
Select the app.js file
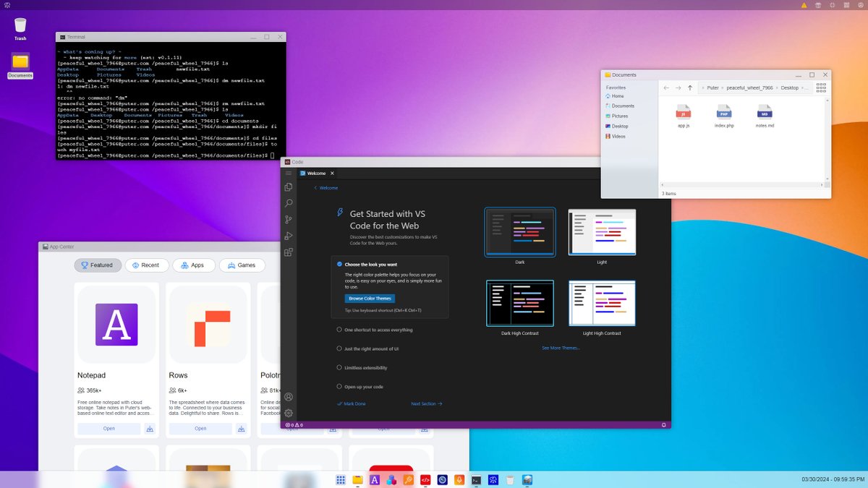(x=684, y=116)
